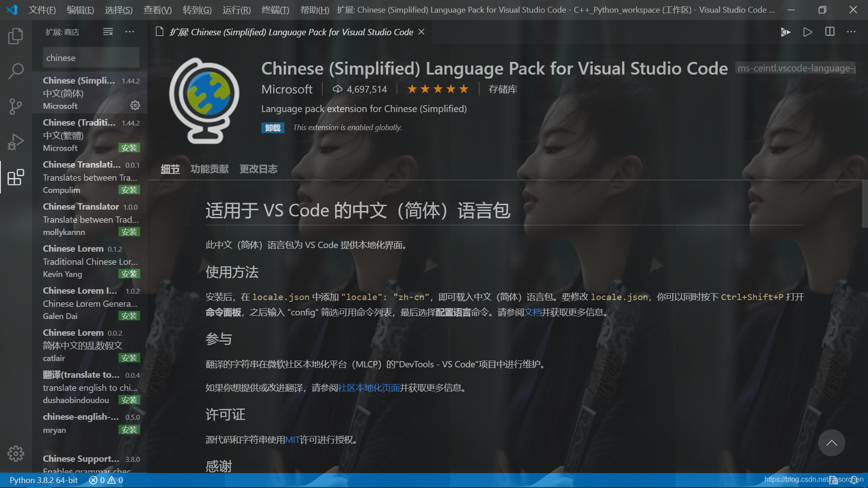
Task: Click the extension globe logo
Action: (204, 100)
